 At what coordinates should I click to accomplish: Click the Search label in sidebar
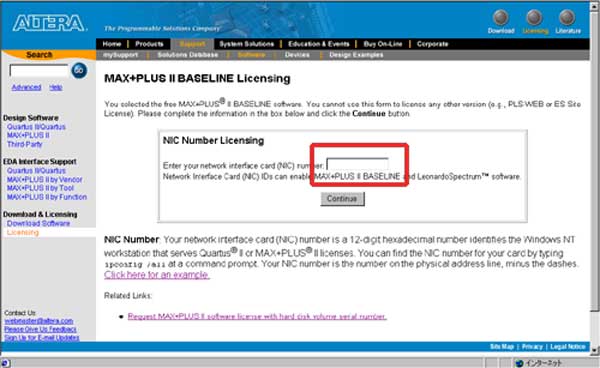pyautogui.click(x=39, y=55)
